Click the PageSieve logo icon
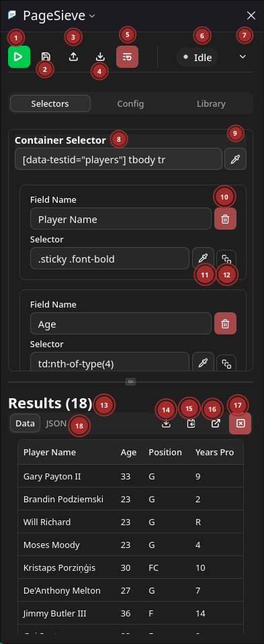The image size is (264, 644). [x=12, y=15]
